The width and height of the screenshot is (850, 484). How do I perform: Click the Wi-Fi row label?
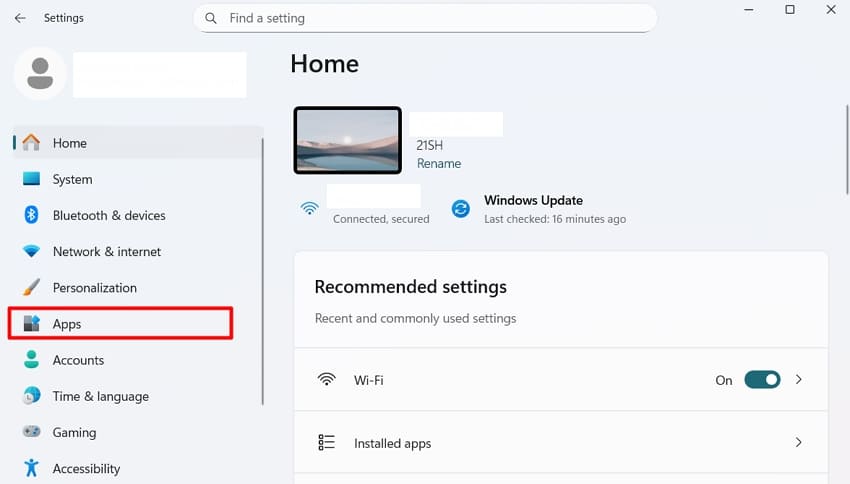point(369,380)
